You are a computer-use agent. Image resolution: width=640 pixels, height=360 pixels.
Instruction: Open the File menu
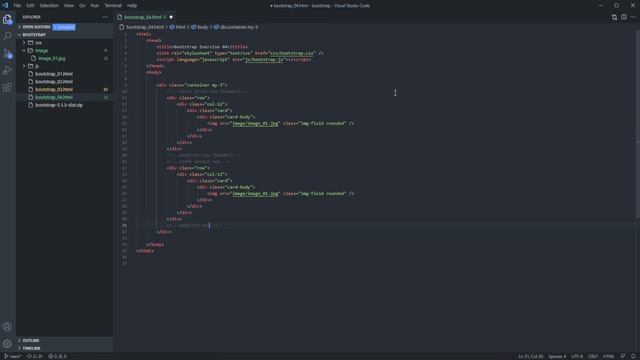17,6
